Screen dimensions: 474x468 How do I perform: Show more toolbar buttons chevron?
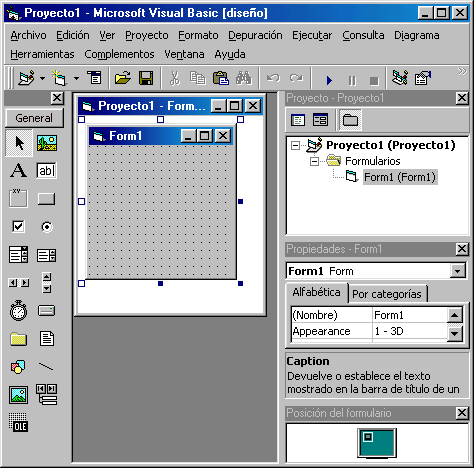coord(462,71)
